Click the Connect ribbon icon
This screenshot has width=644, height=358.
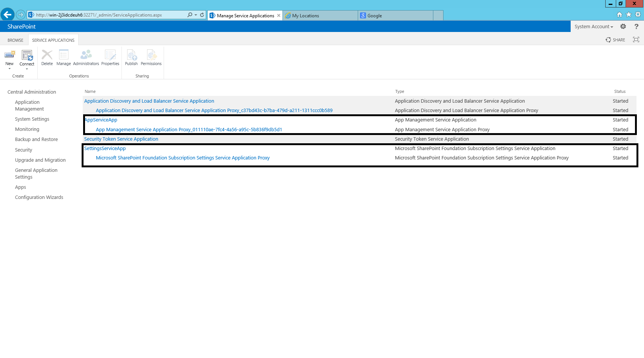pos(27,55)
